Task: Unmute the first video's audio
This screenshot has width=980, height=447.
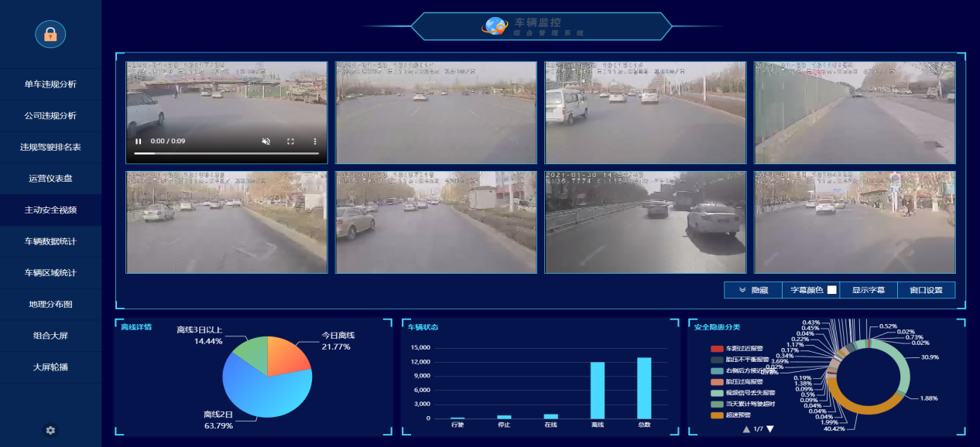Action: click(266, 142)
